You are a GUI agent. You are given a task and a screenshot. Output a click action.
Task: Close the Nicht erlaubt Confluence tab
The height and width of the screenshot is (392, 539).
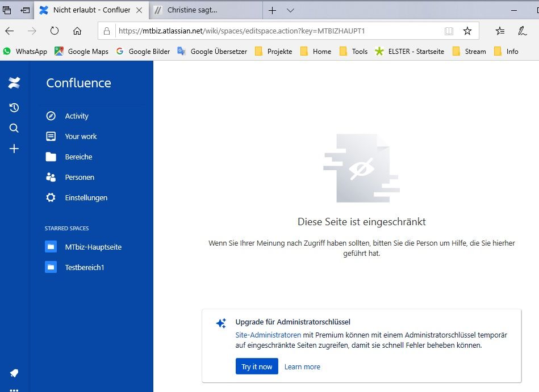[139, 10]
